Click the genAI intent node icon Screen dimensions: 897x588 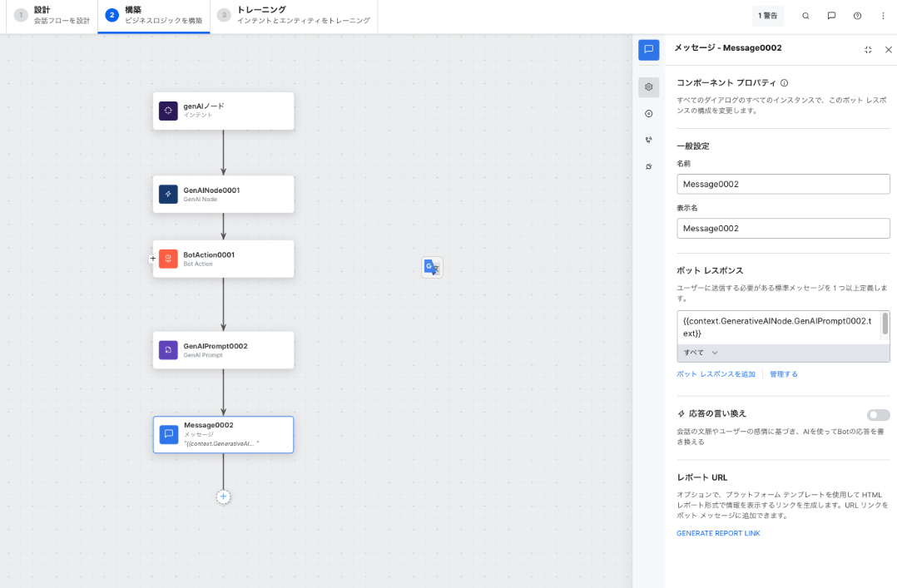168,111
